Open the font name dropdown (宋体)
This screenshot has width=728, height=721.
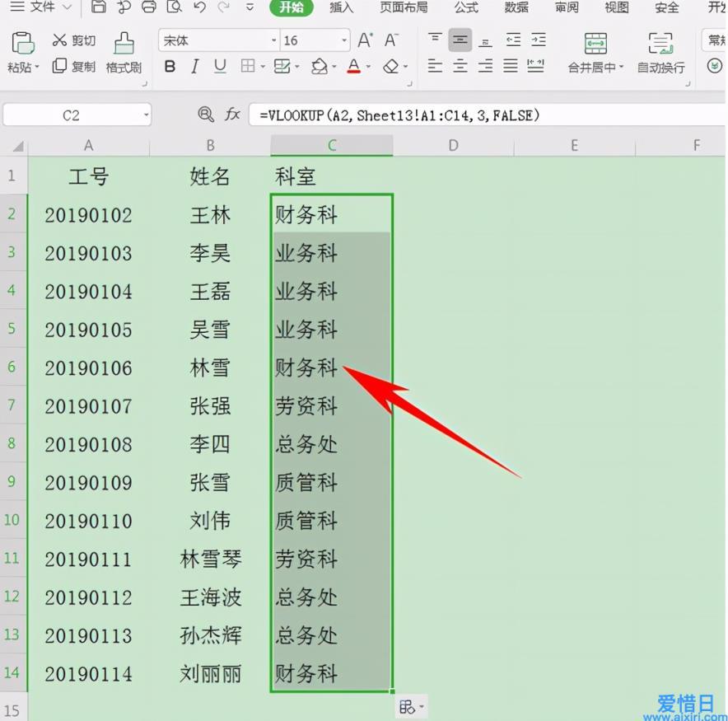click(x=273, y=40)
